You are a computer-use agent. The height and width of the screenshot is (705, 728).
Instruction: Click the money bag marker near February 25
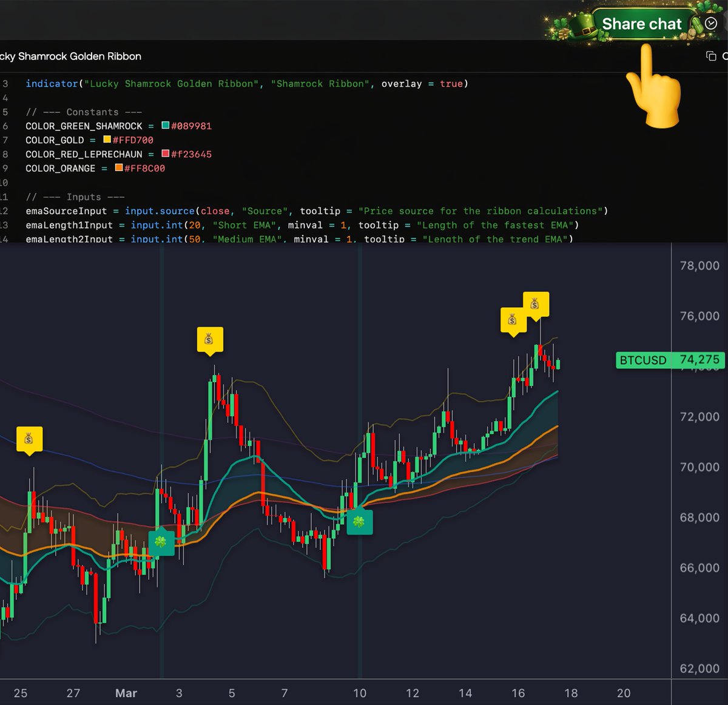[x=29, y=439]
